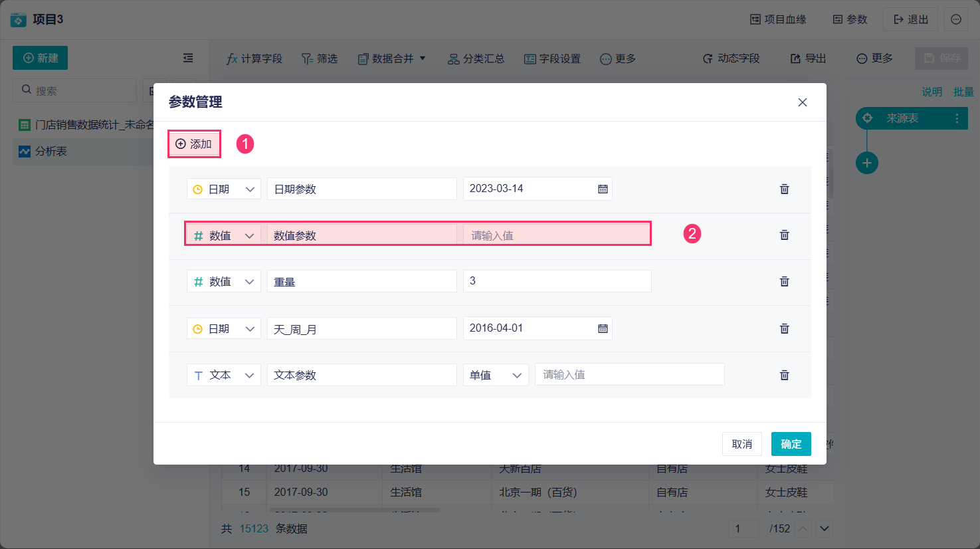Click the 数值参数 value input field
The height and width of the screenshot is (549, 980).
click(557, 235)
